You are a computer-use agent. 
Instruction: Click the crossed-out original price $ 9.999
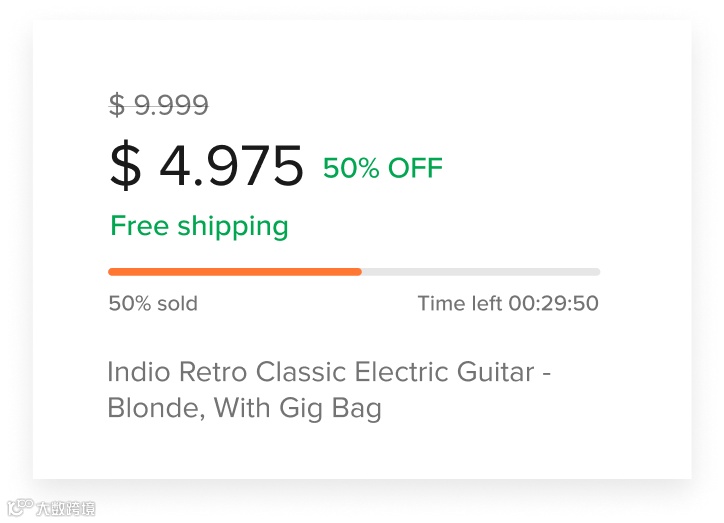pos(159,105)
